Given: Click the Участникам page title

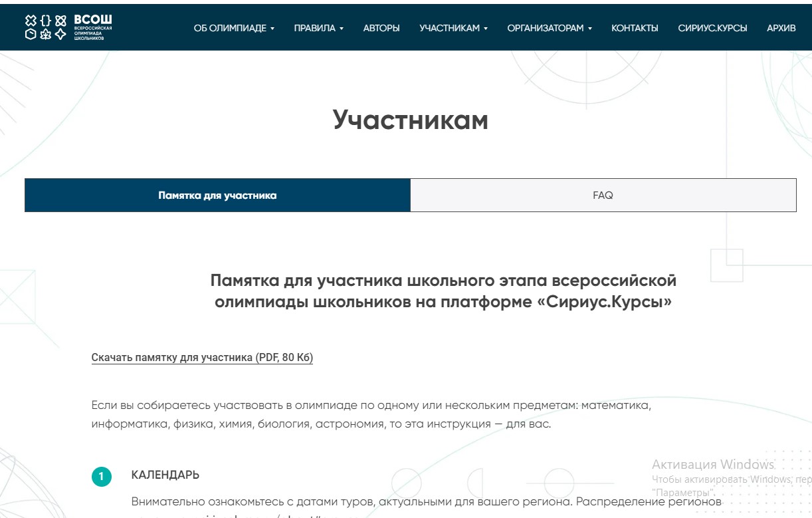Looking at the screenshot, I should point(410,120).
